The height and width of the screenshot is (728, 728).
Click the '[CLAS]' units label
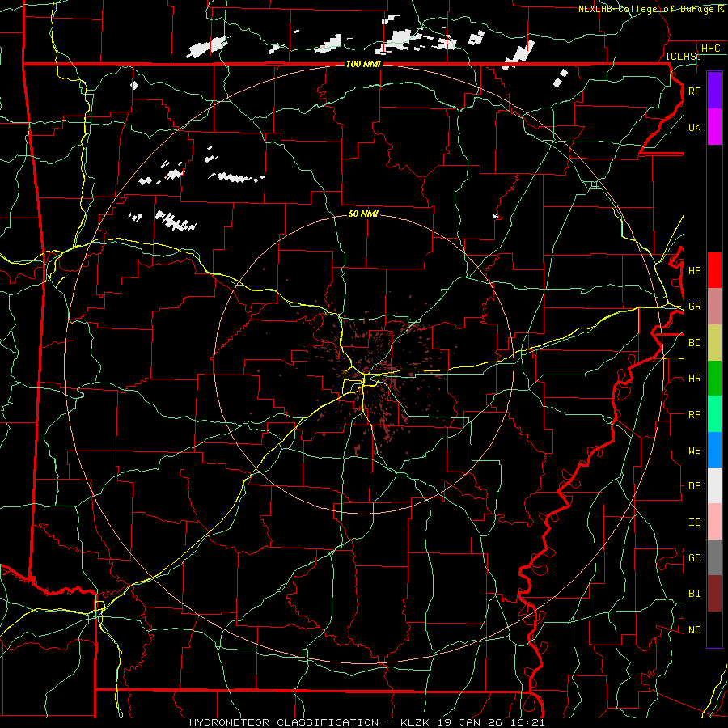click(x=684, y=56)
